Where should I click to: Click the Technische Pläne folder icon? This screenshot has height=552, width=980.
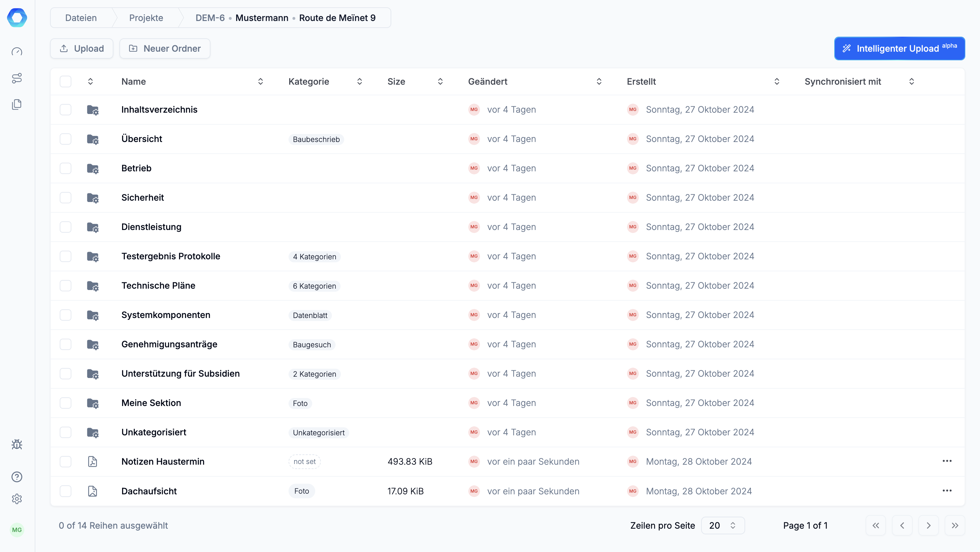pos(93,286)
